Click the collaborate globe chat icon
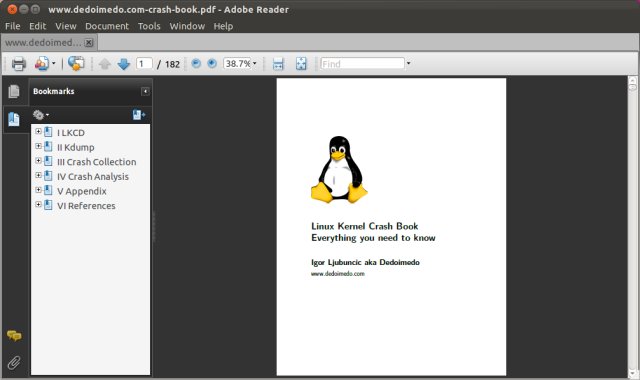Viewport: 640px width, 380px height. tap(76, 63)
